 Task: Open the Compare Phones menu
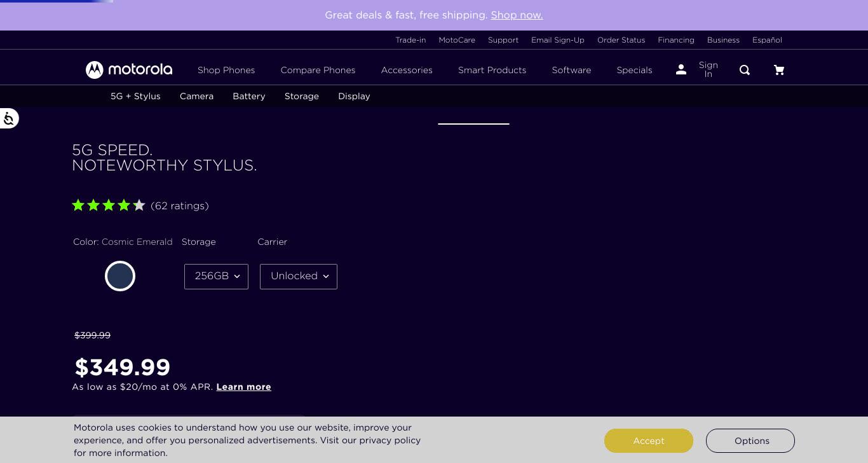pos(318,70)
